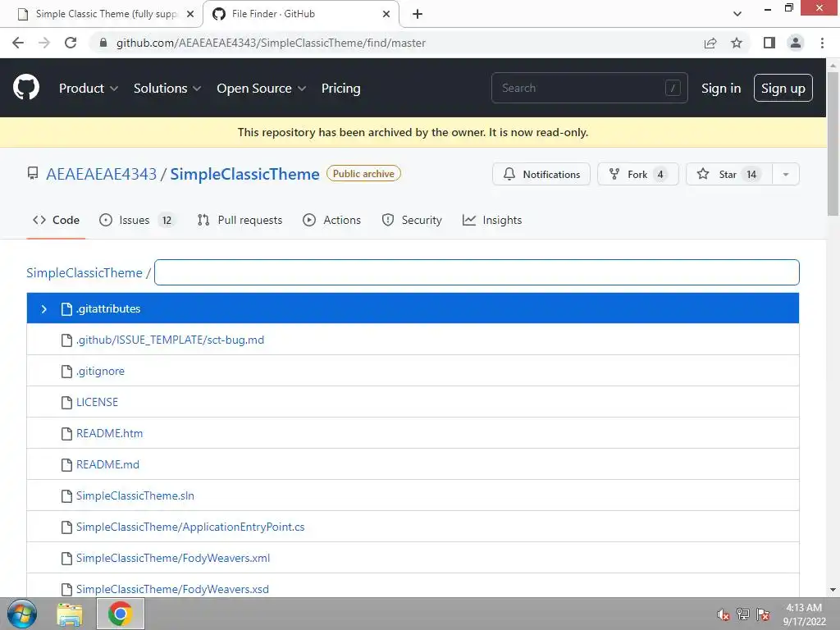Click the page vertical scrollbar thumb

click(x=833, y=144)
